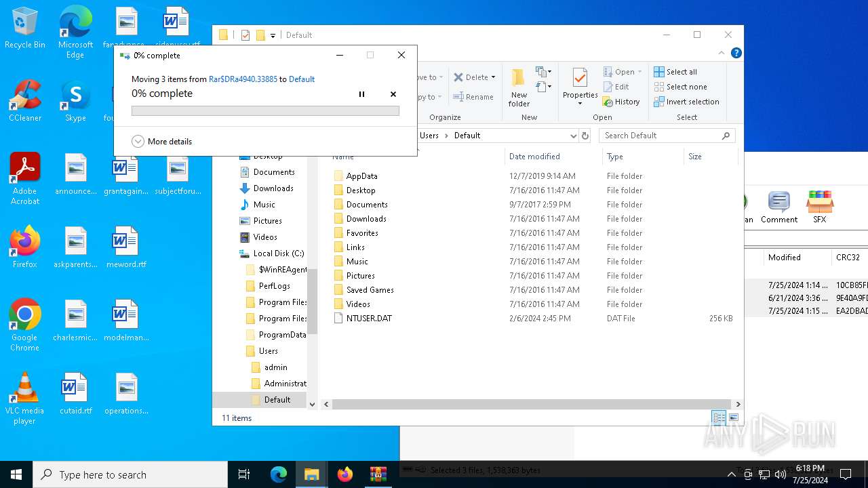
Task: Toggle Quick Access properties checkbox icon
Action: [245, 35]
